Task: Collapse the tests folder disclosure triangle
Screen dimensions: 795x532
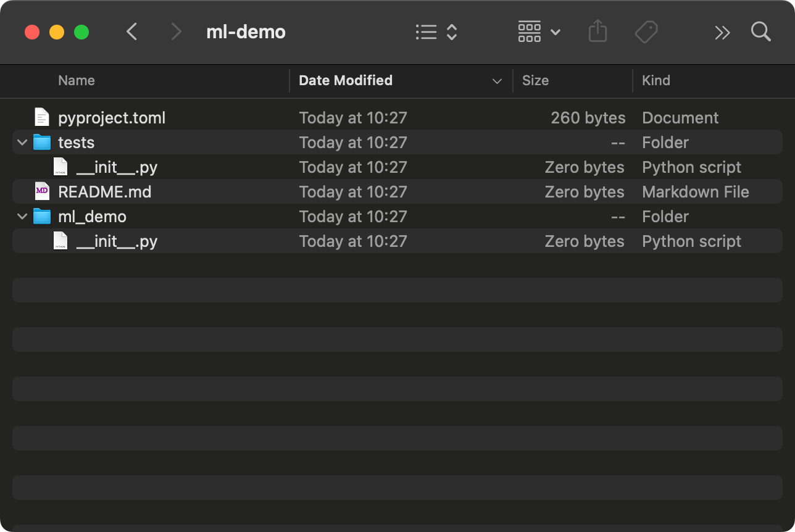Action: pyautogui.click(x=22, y=143)
